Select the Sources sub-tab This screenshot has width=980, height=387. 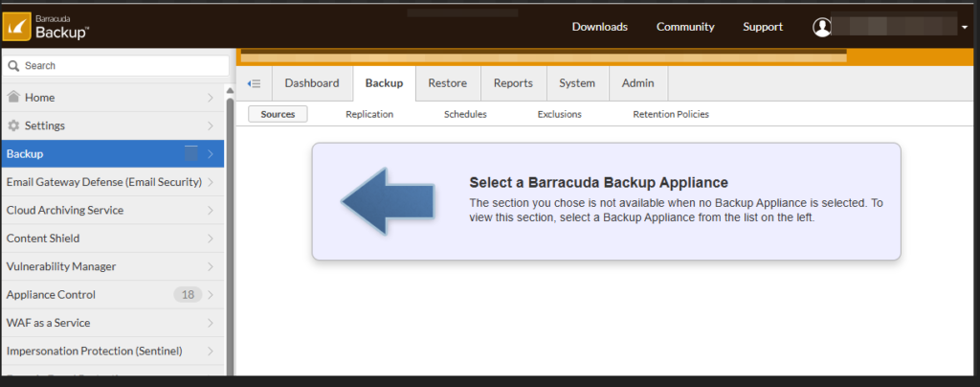(278, 114)
